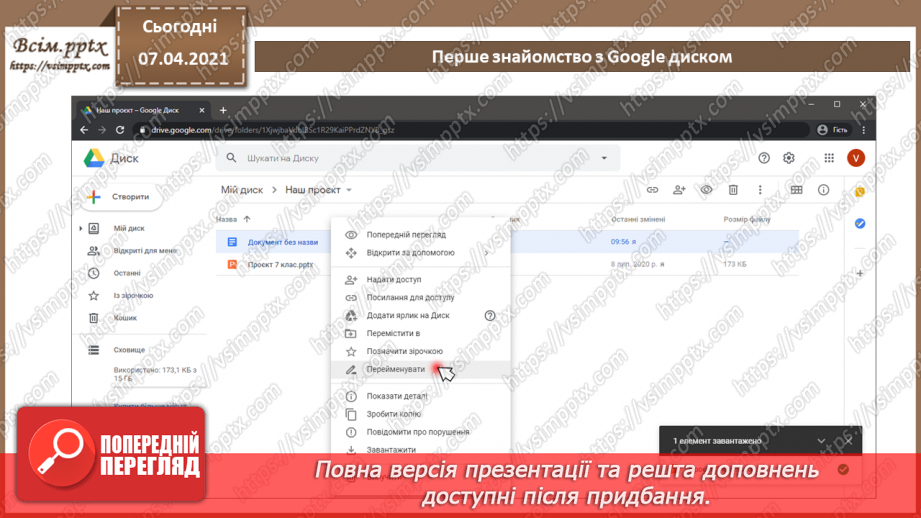Choose Додати ярлик на Диск
The height and width of the screenshot is (518, 921).
point(421,315)
